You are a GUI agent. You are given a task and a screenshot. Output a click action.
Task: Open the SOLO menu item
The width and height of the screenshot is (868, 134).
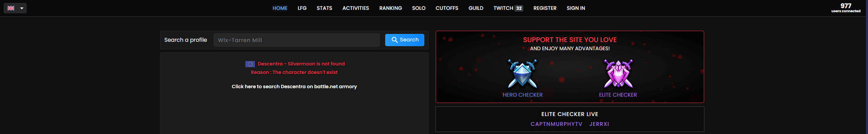coord(419,8)
